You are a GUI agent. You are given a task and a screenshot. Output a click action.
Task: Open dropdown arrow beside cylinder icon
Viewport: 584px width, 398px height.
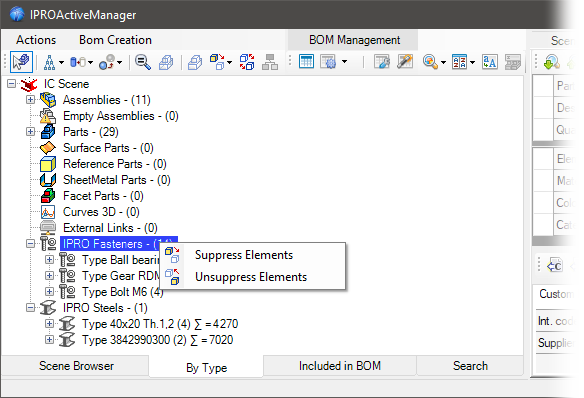click(90, 63)
